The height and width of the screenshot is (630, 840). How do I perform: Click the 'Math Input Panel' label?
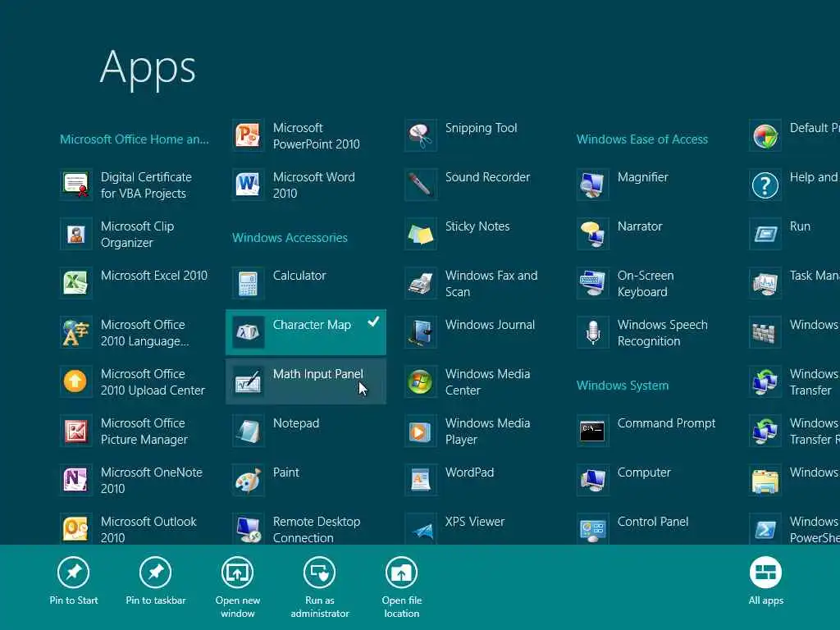pos(318,374)
